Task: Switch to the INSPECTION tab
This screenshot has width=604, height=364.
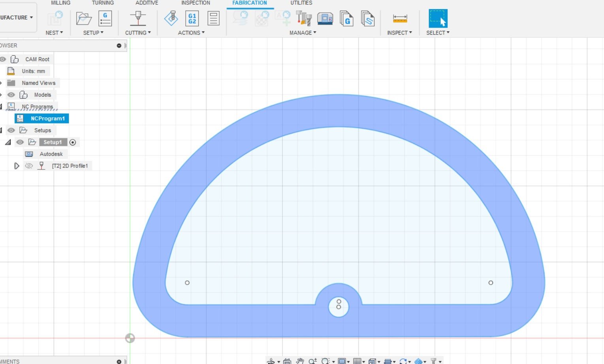Action: (x=196, y=3)
